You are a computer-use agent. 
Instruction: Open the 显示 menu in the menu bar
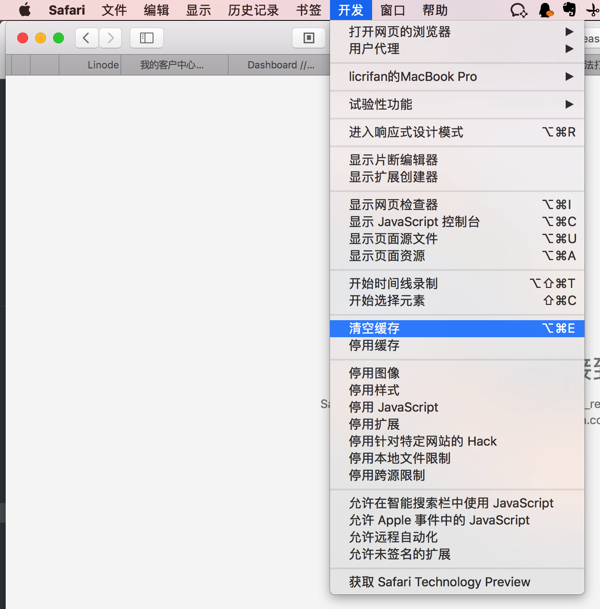(198, 10)
